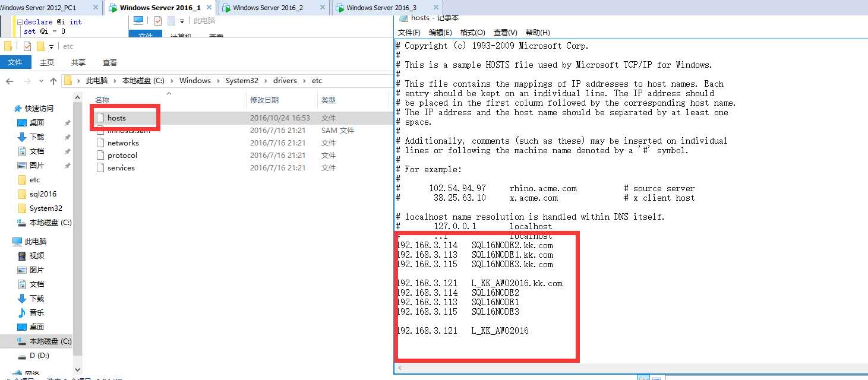
Task: Open D (D:) drive in navigation pane
Action: click(39, 356)
